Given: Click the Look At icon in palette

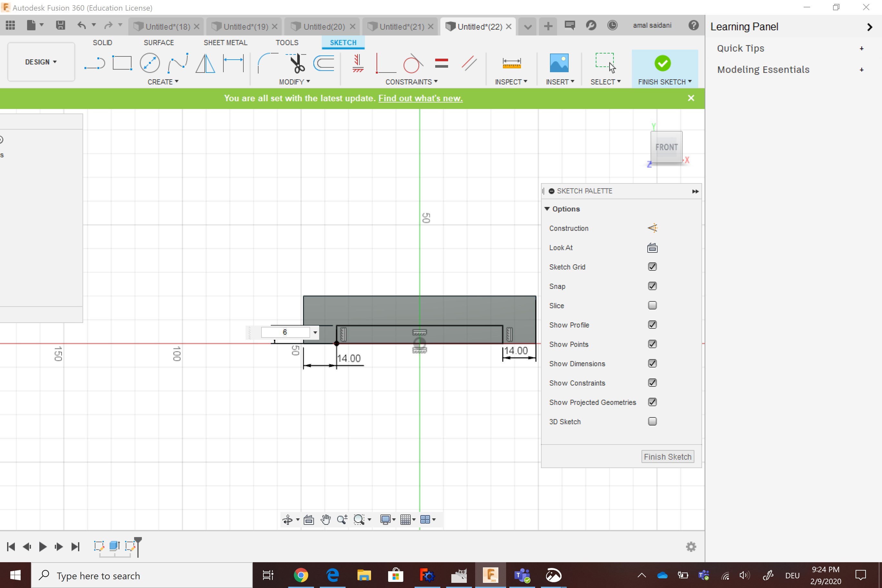Looking at the screenshot, I should pos(652,248).
